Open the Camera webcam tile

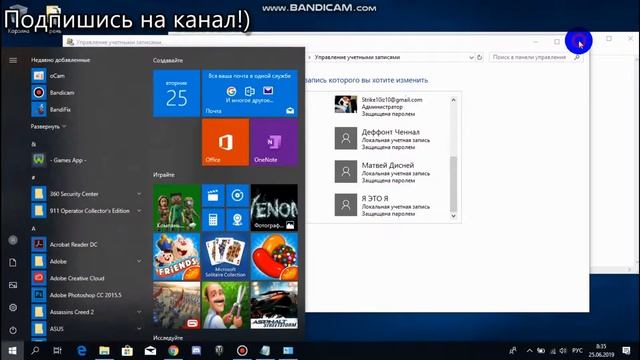238,220
